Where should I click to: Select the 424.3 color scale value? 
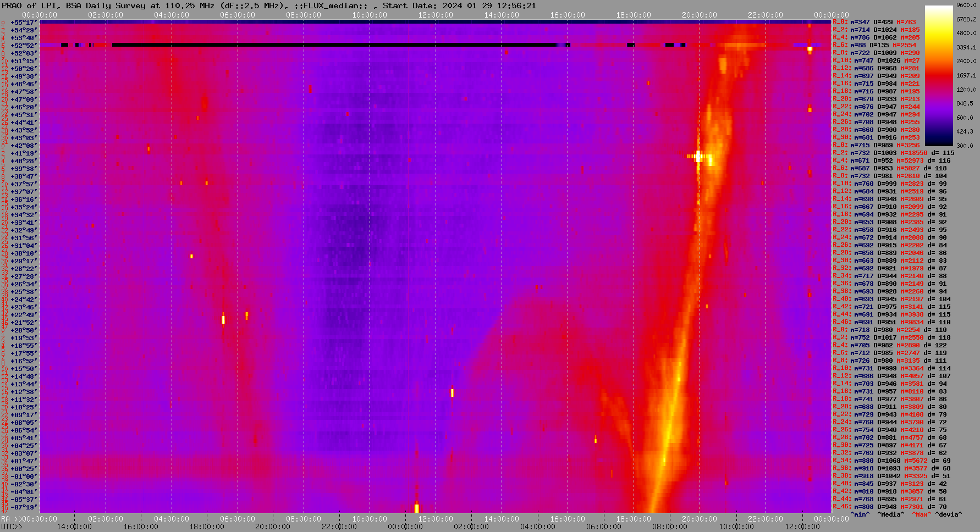(965, 131)
